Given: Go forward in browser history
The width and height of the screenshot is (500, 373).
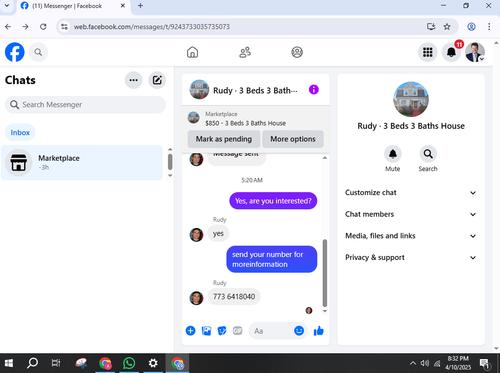Looking at the screenshot, I should 25,27.
